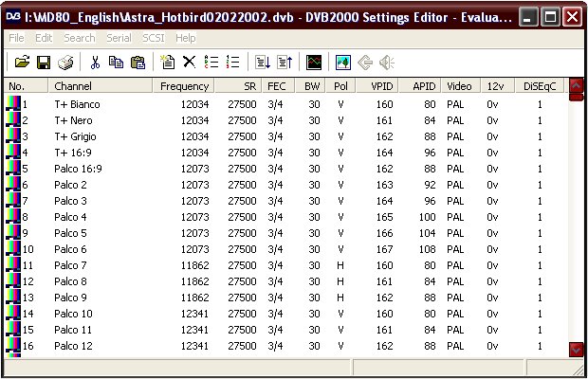Screen dimensions: 588x379
Task: Open the Serial menu
Action: [119, 38]
